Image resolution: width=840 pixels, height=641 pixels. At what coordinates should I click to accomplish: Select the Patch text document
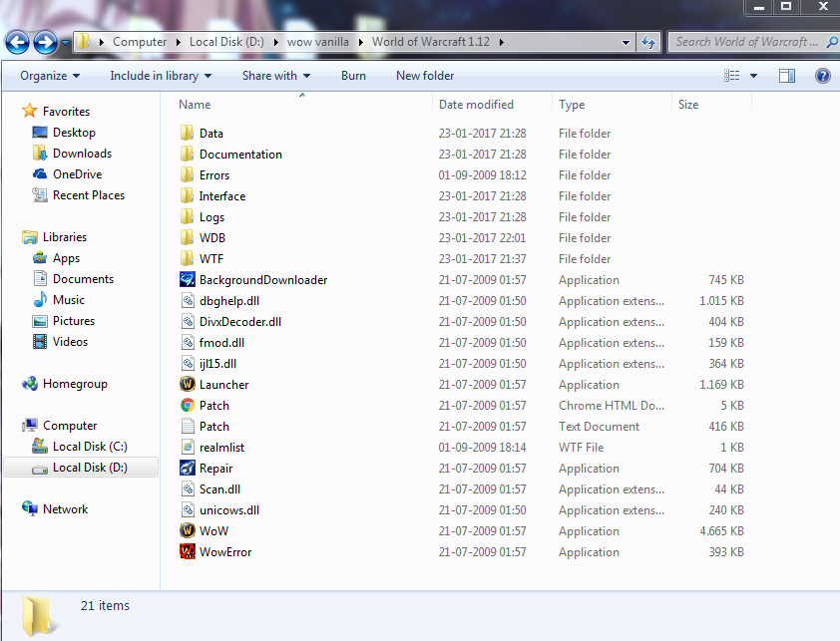click(213, 427)
